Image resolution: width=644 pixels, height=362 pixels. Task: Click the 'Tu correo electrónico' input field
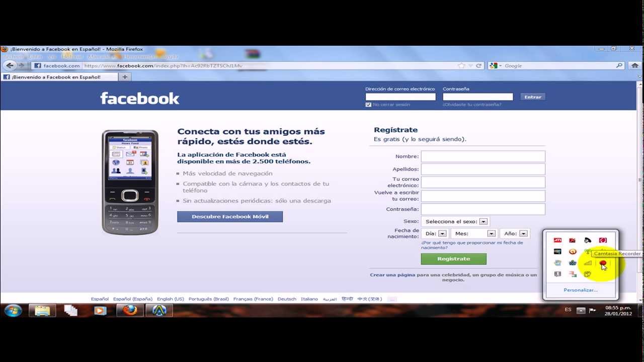click(x=483, y=183)
